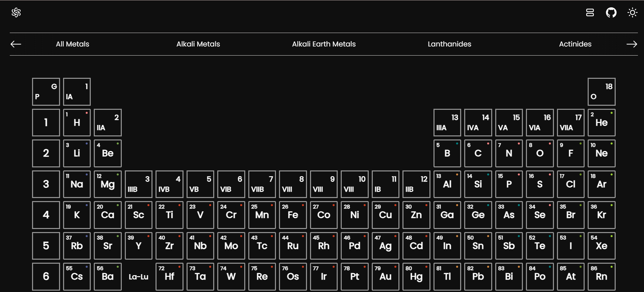Select the Gold (Au) element tile
This screenshot has width=644, height=292.
(386, 277)
